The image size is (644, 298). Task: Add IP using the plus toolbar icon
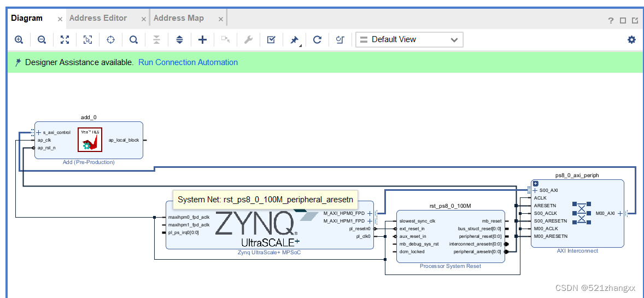tap(202, 40)
